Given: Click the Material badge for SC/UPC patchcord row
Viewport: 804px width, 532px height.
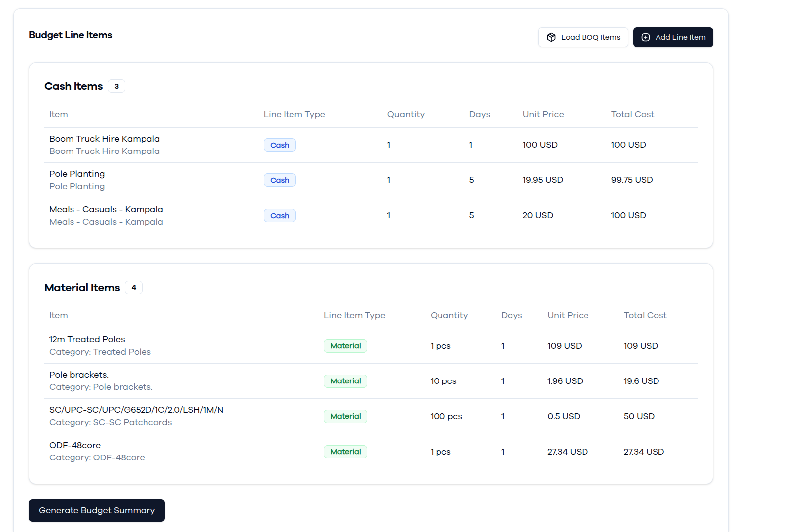Looking at the screenshot, I should coord(346,416).
